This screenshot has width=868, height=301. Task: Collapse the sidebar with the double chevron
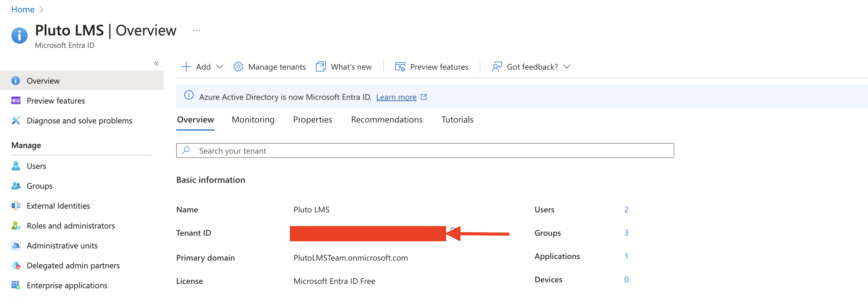(156, 63)
